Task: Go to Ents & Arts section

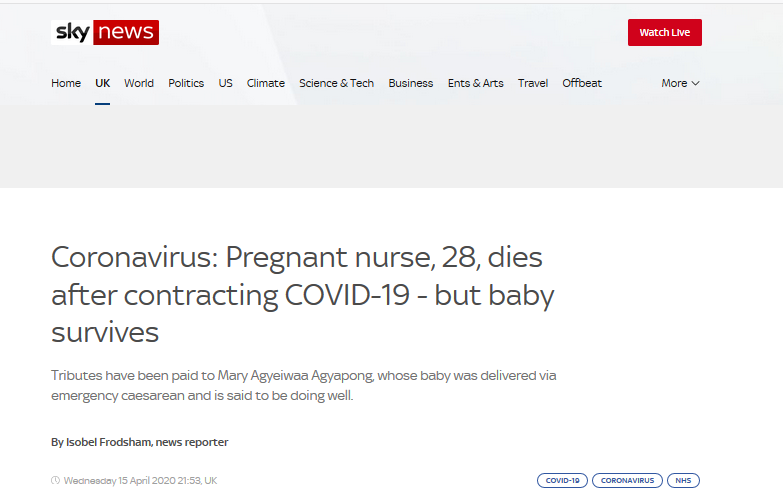Action: 475,83
